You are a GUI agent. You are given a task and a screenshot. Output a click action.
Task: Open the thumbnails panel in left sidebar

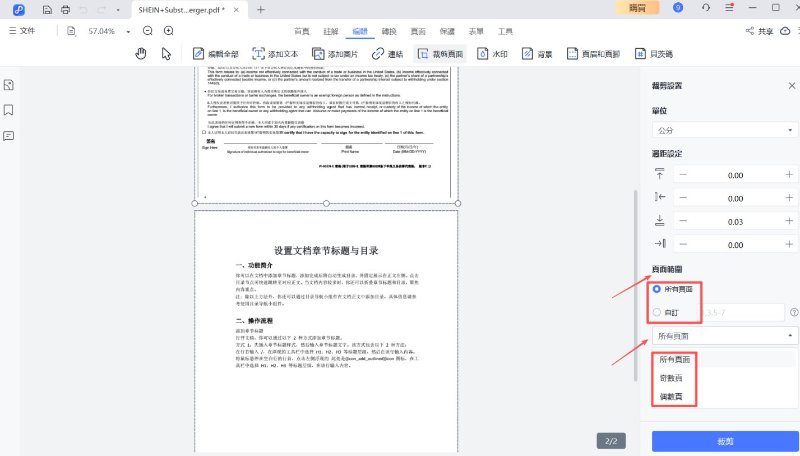click(x=9, y=85)
